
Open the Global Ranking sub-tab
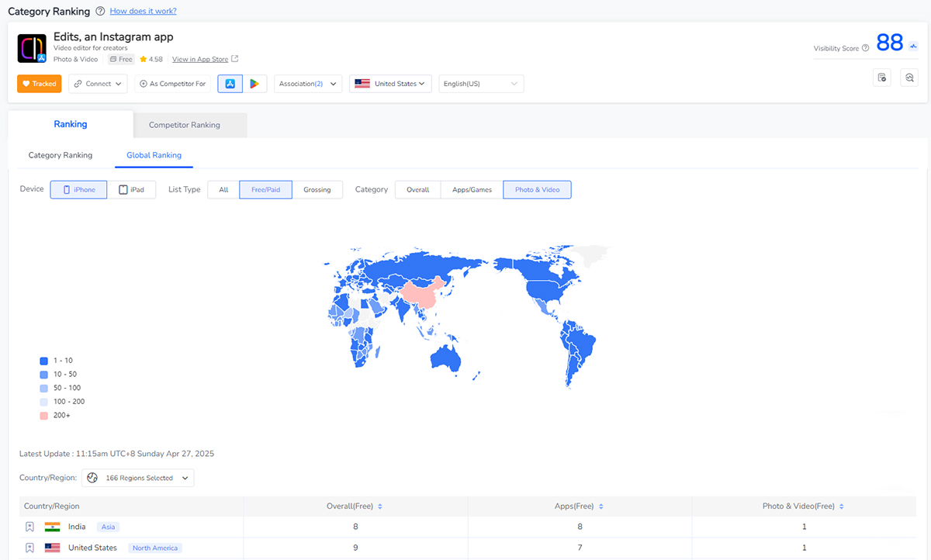[154, 155]
